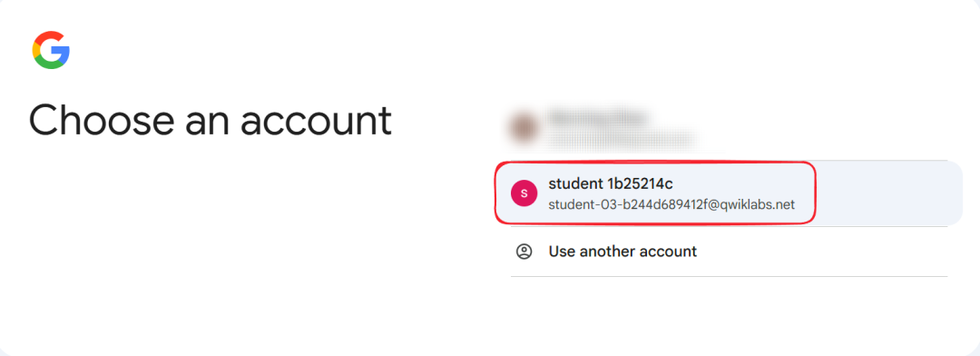Image resolution: width=980 pixels, height=356 pixels.
Task: Click the divider line above the student account
Action: click(729, 160)
